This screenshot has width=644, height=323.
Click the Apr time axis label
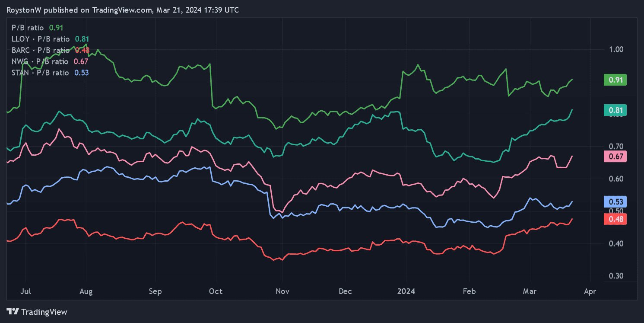(x=590, y=291)
